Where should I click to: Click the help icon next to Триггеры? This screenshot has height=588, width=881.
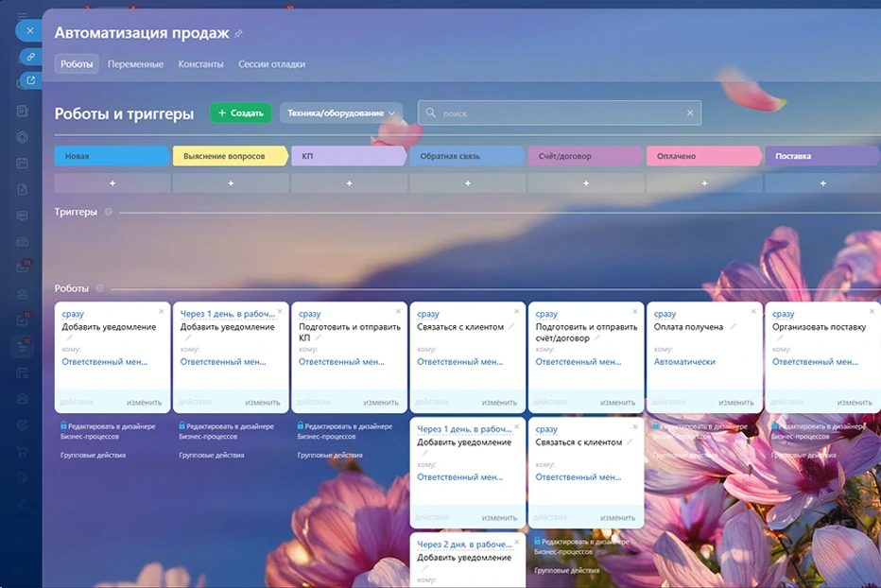(x=108, y=213)
